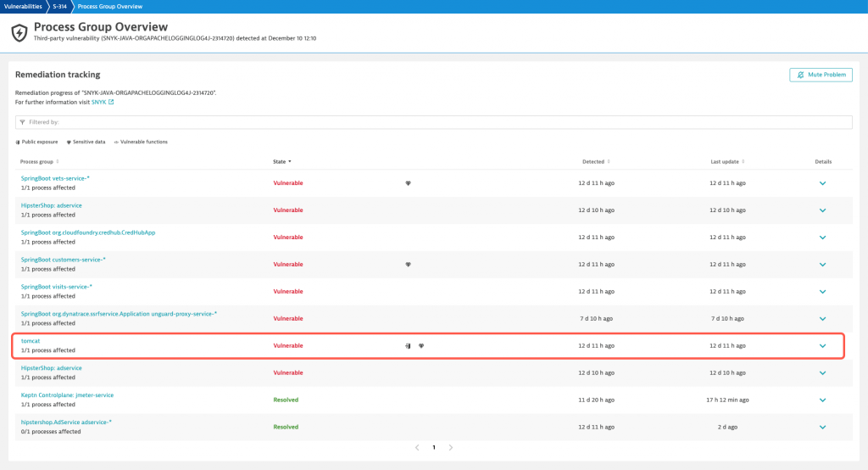Expand details for tomcat row
Viewport: 868px width, 470px height.
point(822,346)
